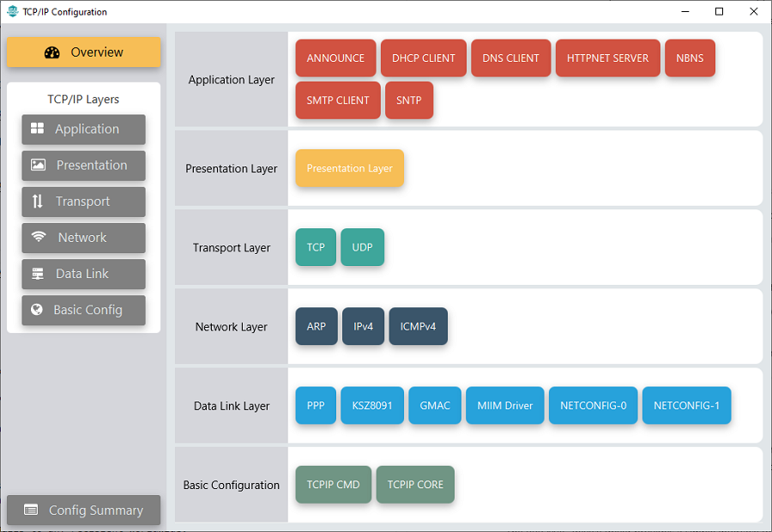The width and height of the screenshot is (772, 532).
Task: Choose the UDP transport module
Action: coord(362,247)
